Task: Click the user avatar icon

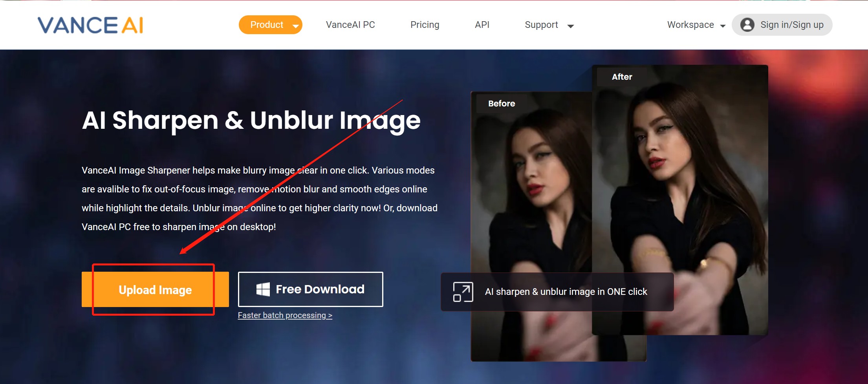Action: [x=747, y=25]
